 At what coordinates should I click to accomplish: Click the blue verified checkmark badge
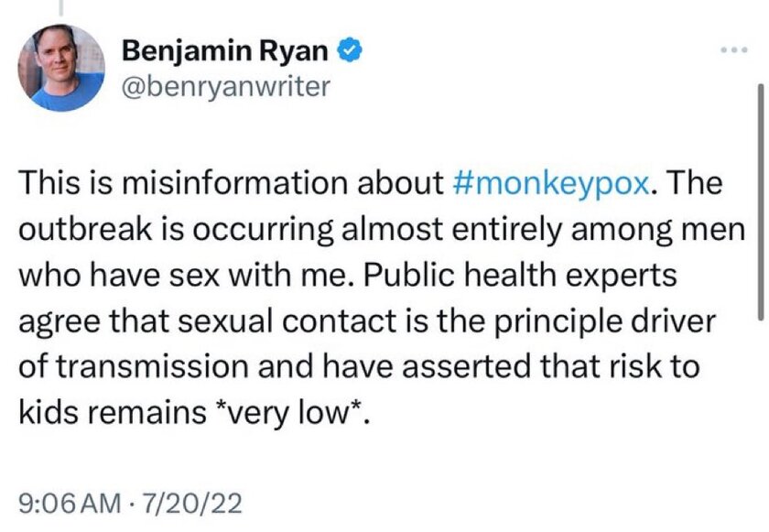pyautogui.click(x=350, y=50)
